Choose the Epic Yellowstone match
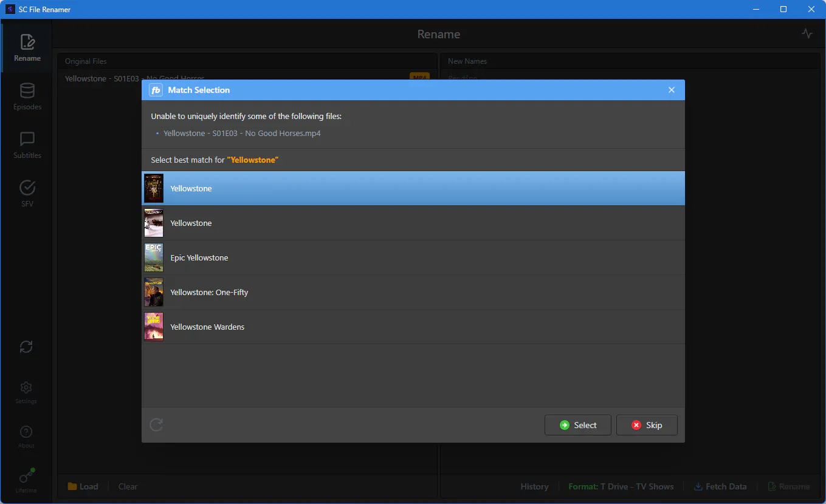The height and width of the screenshot is (504, 826). (x=413, y=257)
